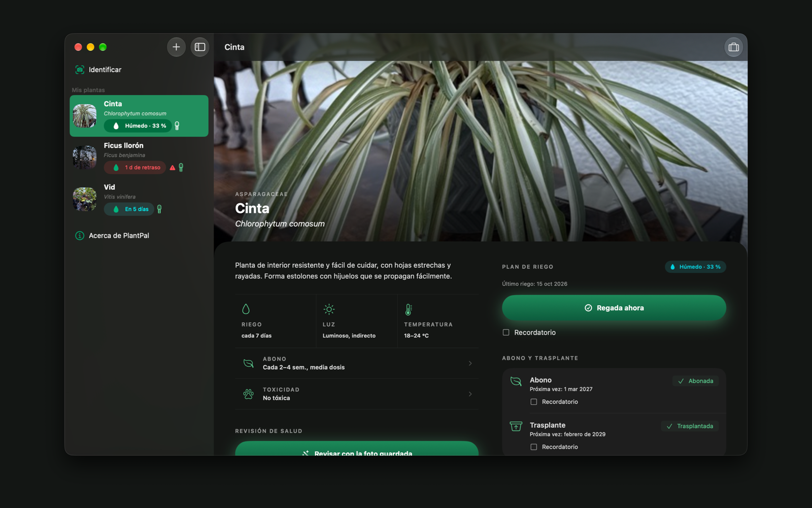This screenshot has height=508, width=812.
Task: Click the Abonada status button
Action: [x=695, y=381]
